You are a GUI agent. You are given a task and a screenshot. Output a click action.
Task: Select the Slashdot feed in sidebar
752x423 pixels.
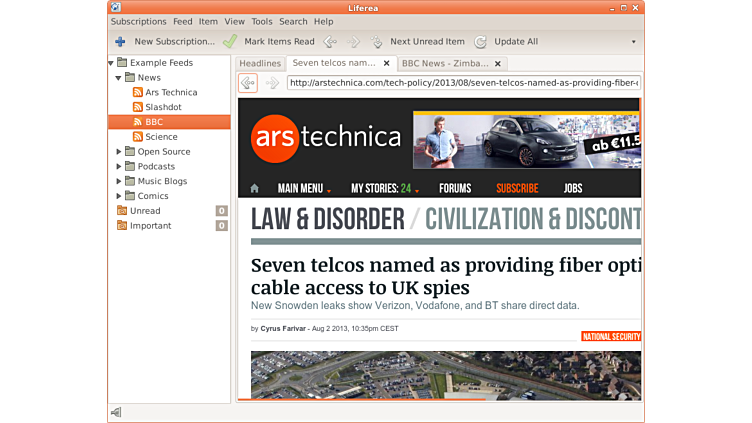coord(165,107)
